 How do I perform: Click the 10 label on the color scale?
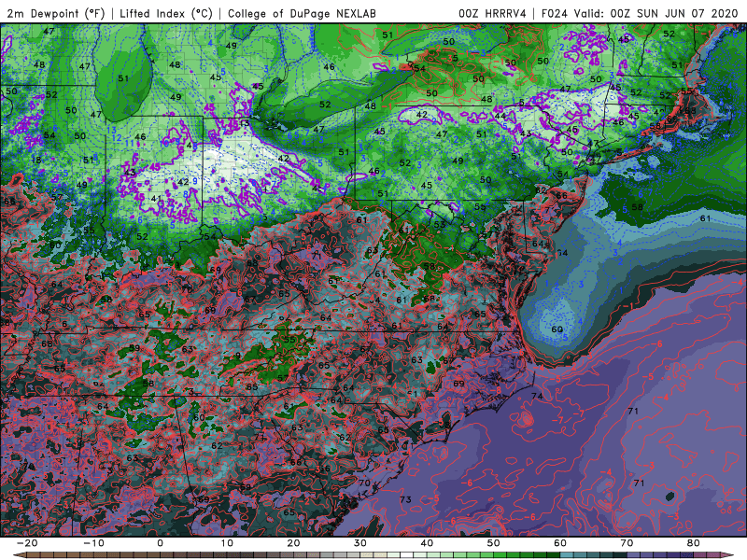pos(227,543)
